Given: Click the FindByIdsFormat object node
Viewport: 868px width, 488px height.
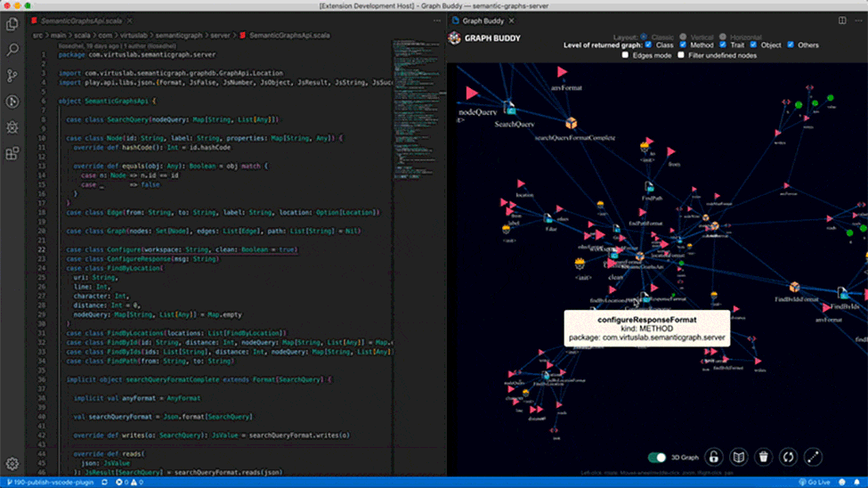Looking at the screenshot, I should coord(794,287).
